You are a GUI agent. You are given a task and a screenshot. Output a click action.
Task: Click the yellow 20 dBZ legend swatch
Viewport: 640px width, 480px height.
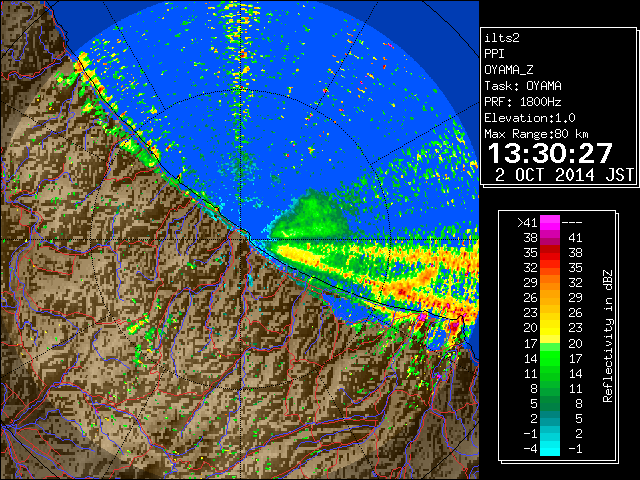pyautogui.click(x=550, y=328)
